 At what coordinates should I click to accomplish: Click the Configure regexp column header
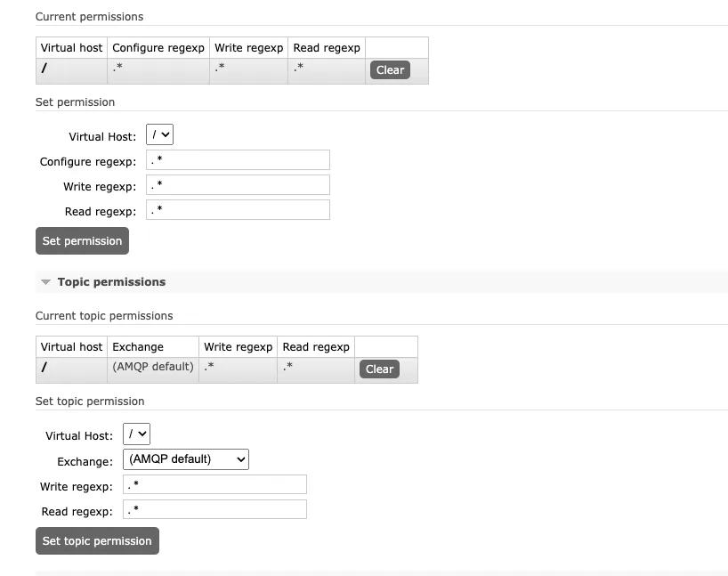[158, 47]
